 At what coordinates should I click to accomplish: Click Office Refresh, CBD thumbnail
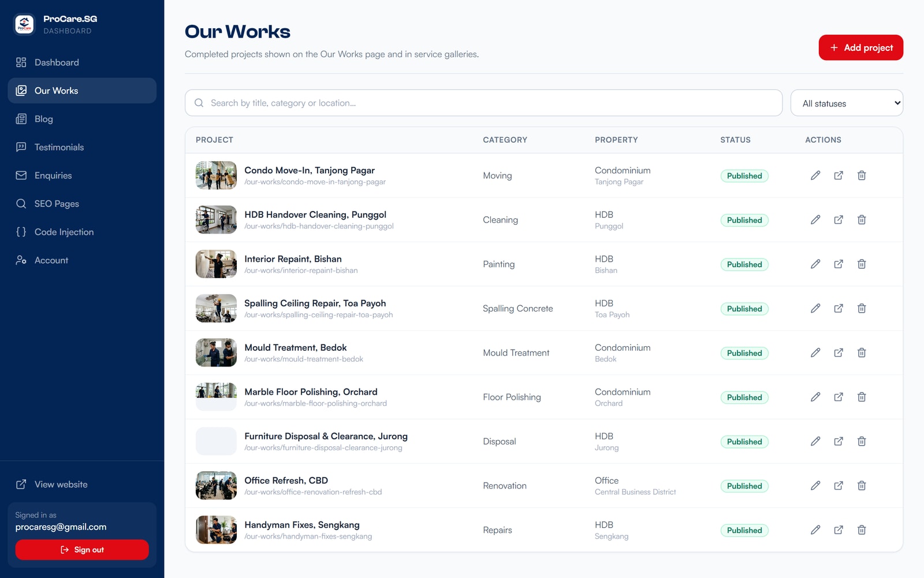click(x=216, y=486)
